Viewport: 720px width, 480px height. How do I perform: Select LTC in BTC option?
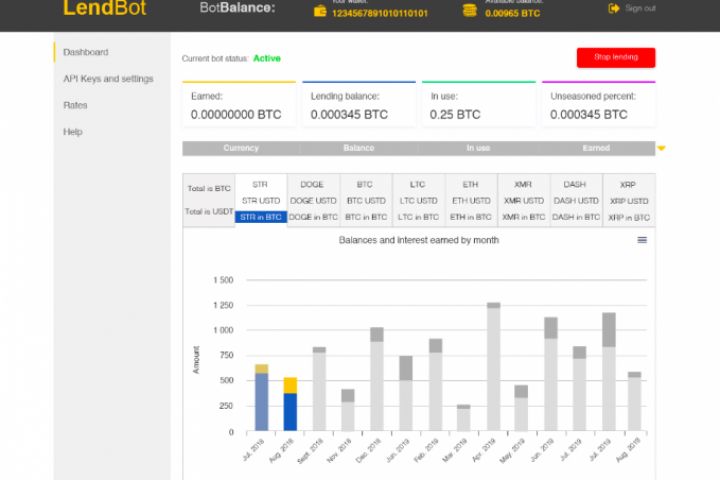coord(418,217)
